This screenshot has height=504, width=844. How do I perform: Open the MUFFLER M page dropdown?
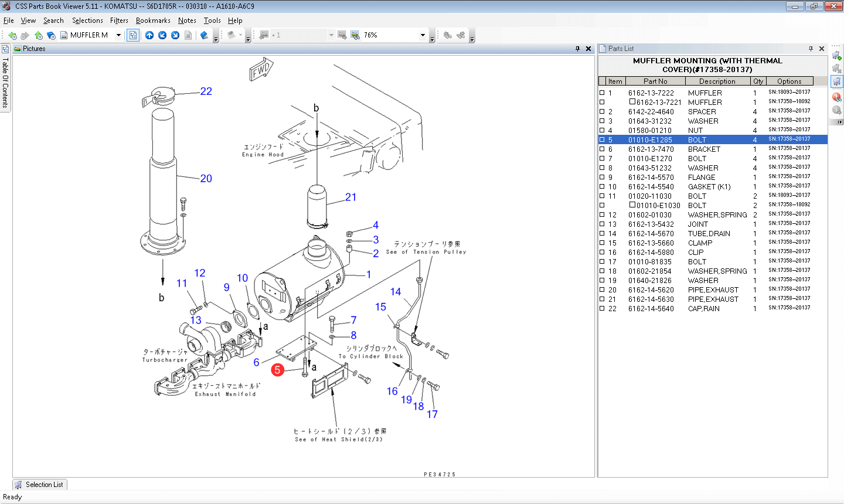pyautogui.click(x=118, y=35)
